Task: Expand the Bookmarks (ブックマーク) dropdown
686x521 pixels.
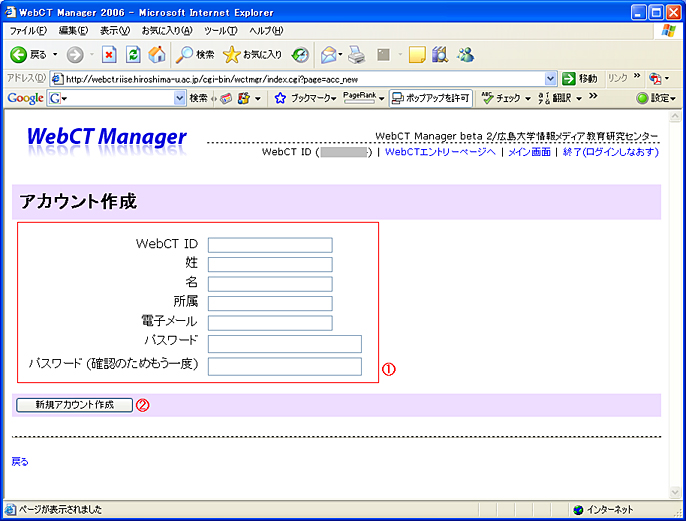Action: point(334,99)
